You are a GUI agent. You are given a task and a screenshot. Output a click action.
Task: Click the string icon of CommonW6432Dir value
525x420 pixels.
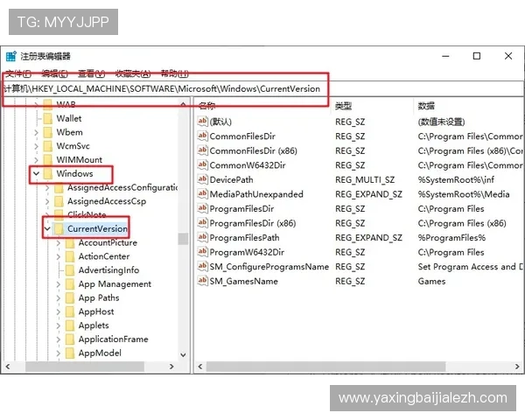coord(202,164)
